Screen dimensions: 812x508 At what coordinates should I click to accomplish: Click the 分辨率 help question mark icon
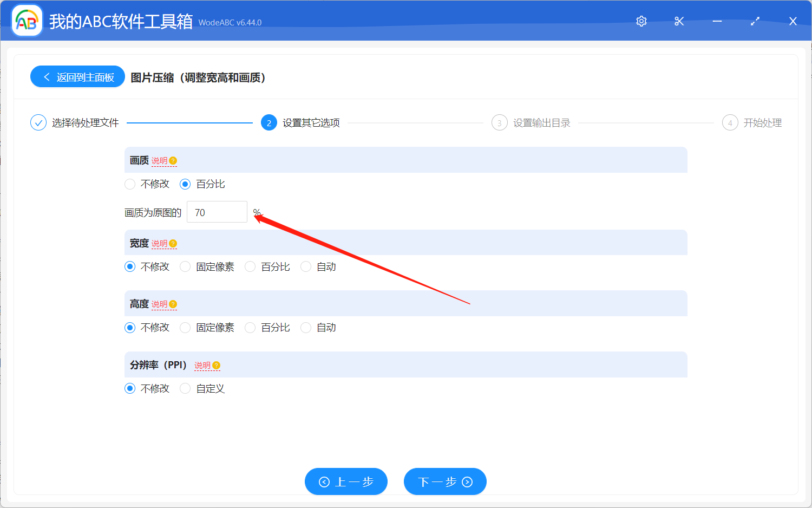[217, 366]
